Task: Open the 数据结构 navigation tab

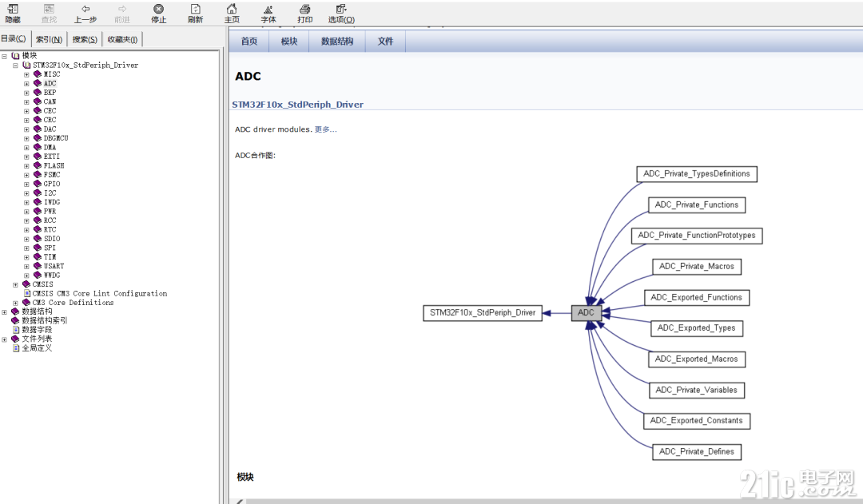Action: [337, 42]
